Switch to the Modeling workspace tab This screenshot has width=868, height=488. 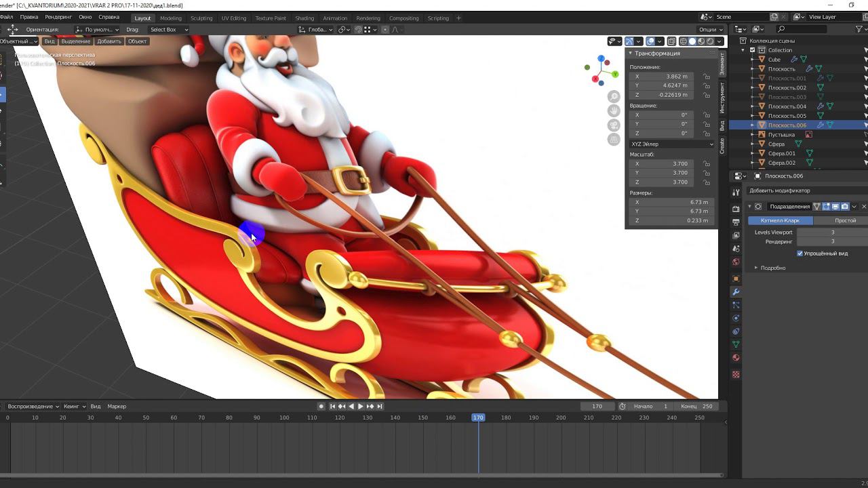point(171,18)
